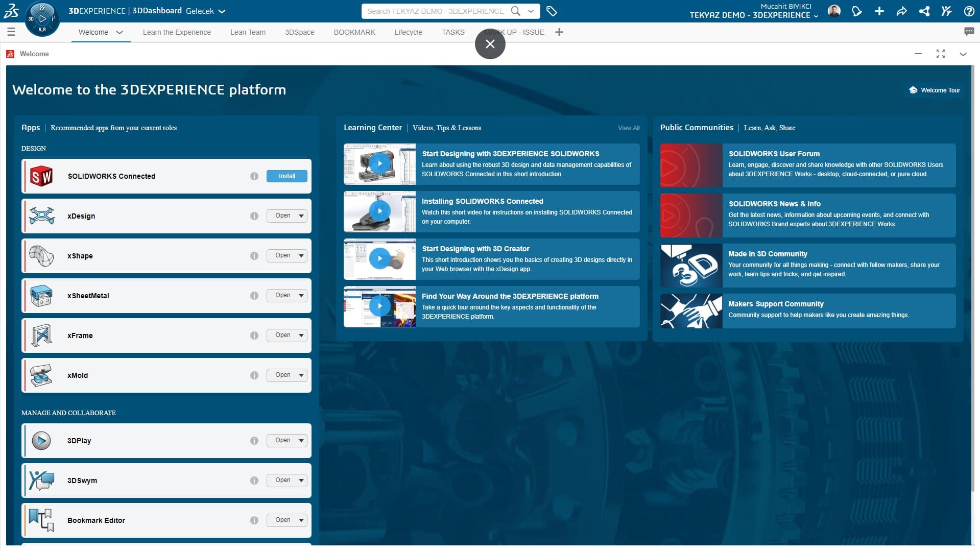Switch to the Lifecycle tab
This screenshot has height=551, width=980.
coord(409,32)
